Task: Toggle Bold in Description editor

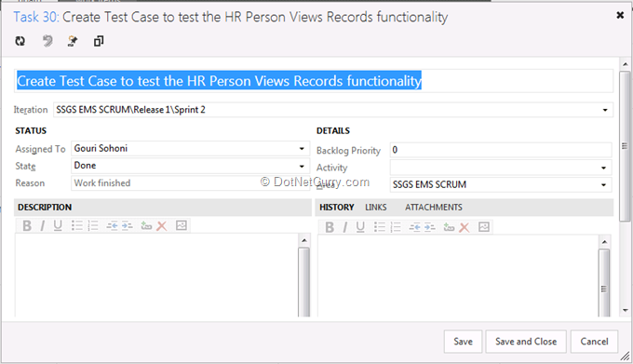Action: pyautogui.click(x=27, y=225)
